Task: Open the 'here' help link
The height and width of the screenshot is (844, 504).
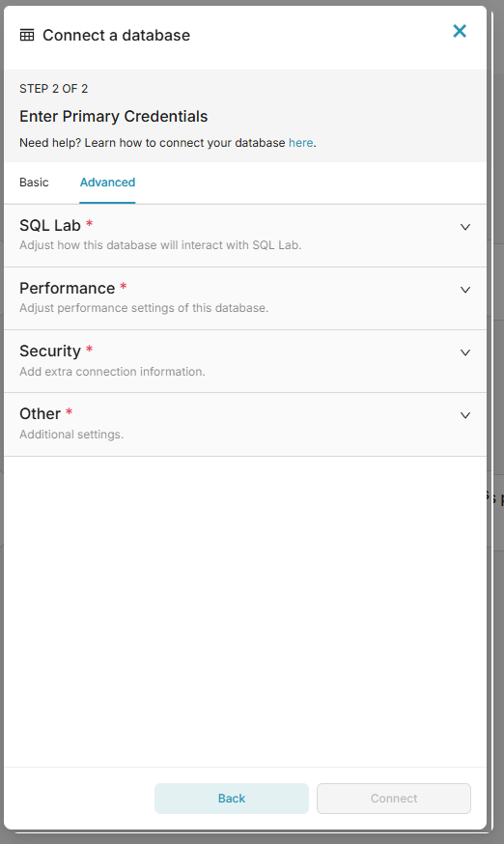Action: [x=300, y=143]
